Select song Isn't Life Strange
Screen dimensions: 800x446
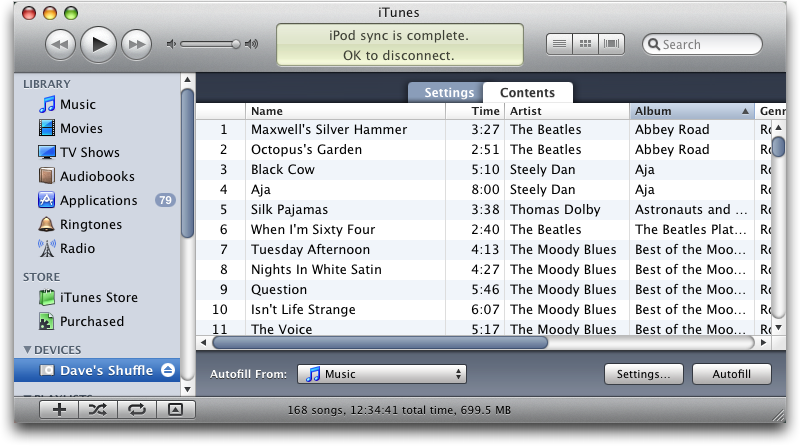(x=303, y=309)
